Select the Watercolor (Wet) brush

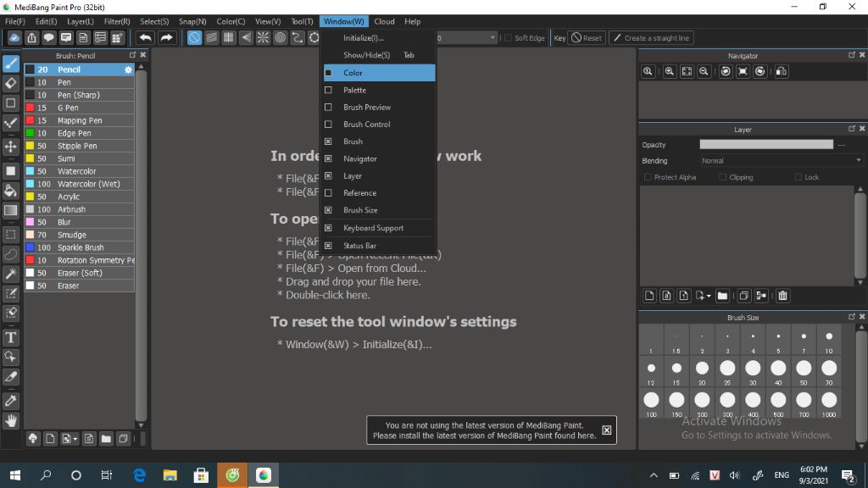coord(79,184)
